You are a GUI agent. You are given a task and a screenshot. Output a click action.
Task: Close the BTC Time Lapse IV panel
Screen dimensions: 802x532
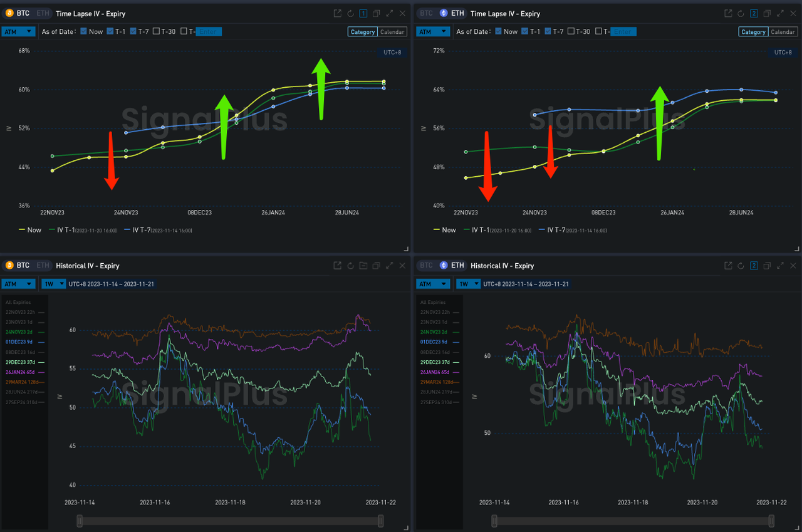(x=402, y=13)
